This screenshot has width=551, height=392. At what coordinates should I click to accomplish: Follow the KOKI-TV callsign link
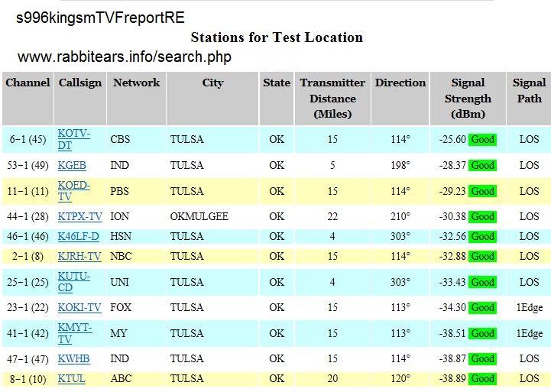[x=79, y=307]
